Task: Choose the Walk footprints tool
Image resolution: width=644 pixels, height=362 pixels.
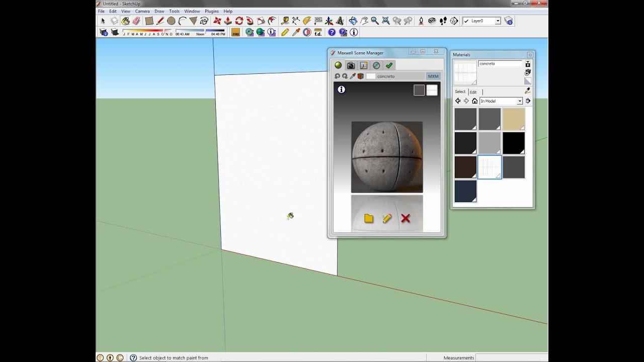Action: coord(443,21)
